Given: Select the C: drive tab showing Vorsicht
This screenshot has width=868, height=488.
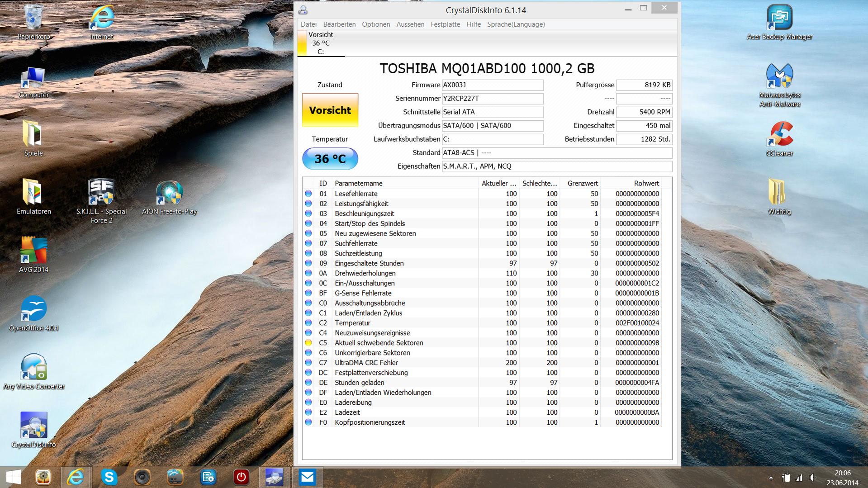Looking at the screenshot, I should (x=321, y=43).
